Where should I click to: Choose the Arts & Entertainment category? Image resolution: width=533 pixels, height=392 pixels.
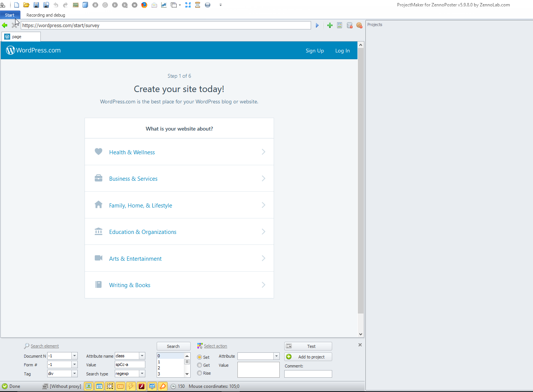tap(179, 258)
